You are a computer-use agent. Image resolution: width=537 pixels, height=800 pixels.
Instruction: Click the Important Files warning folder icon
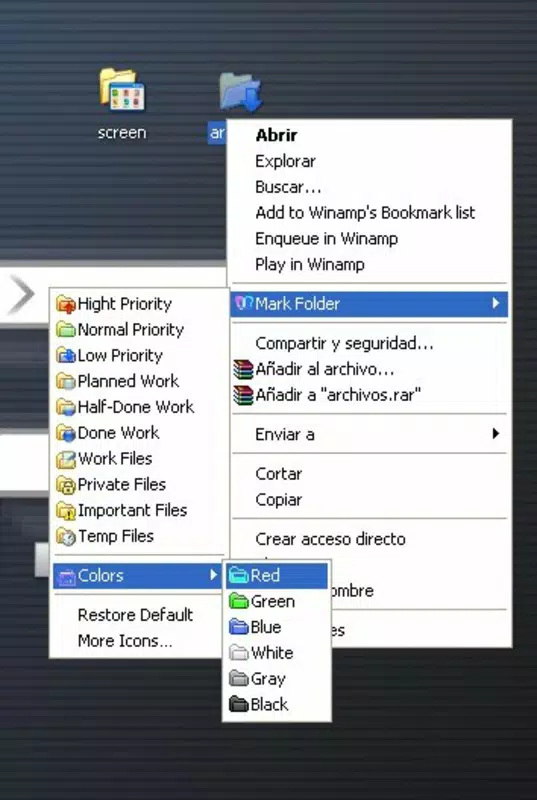click(66, 510)
